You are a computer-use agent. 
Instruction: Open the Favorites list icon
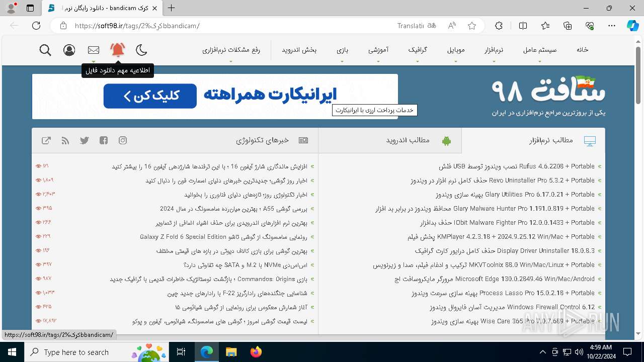point(545,26)
